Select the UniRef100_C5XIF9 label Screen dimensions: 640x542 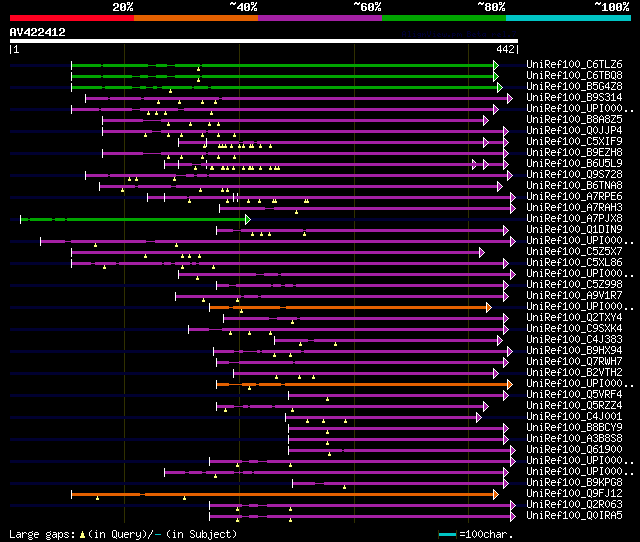point(574,142)
